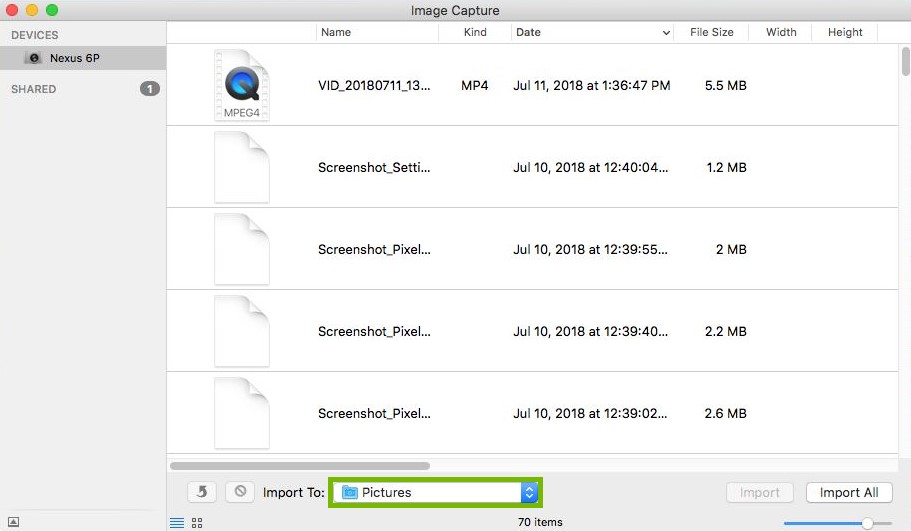Open the SHARED section badge showing 1
This screenshot has height=531, width=911.
(149, 89)
